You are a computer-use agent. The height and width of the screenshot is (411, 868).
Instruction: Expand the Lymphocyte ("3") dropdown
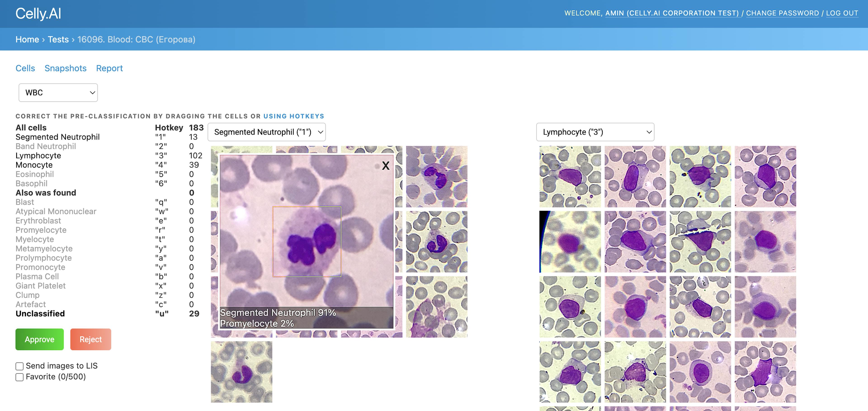595,132
